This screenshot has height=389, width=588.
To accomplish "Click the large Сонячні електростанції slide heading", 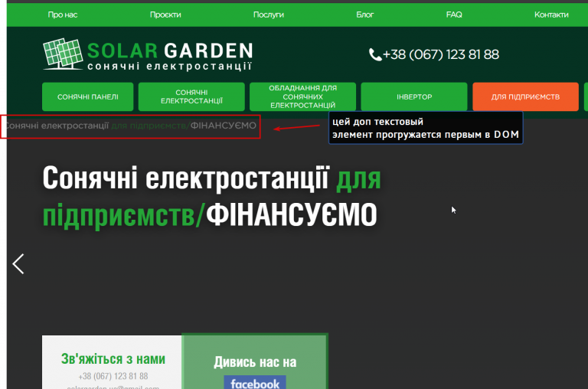I will click(x=211, y=196).
